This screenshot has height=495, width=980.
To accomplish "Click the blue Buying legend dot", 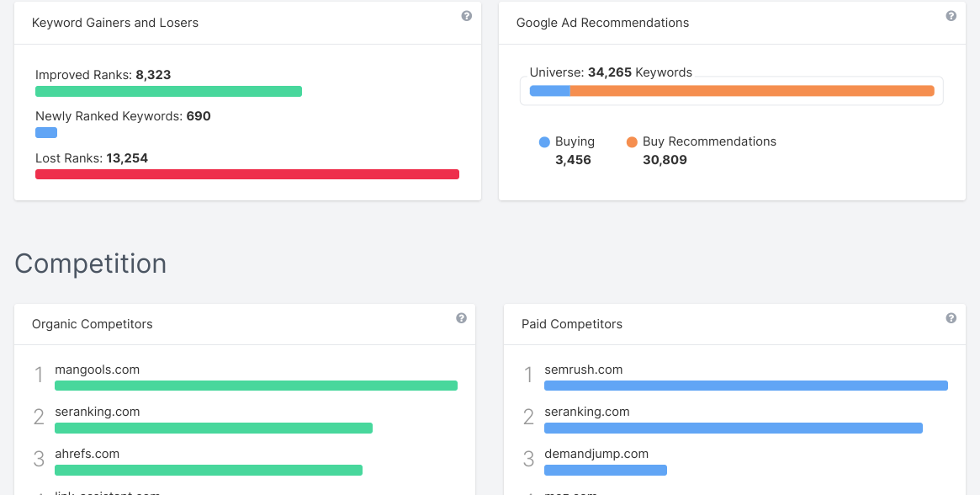I will coord(544,142).
